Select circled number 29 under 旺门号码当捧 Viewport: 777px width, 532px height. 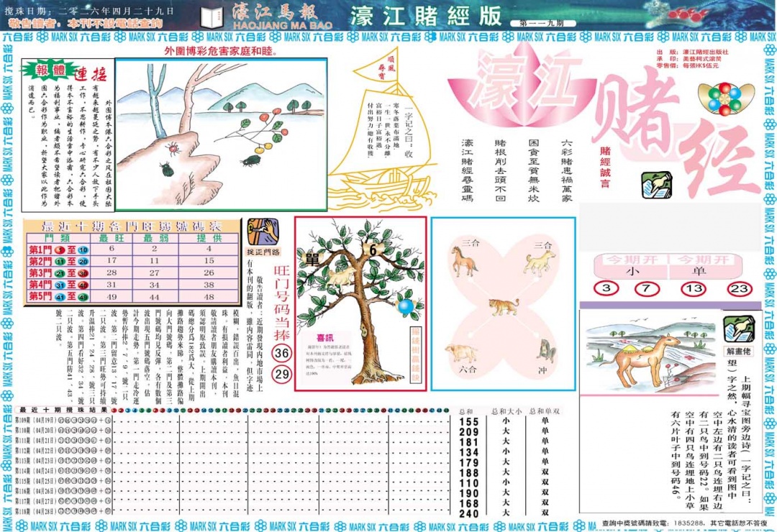[x=282, y=373]
